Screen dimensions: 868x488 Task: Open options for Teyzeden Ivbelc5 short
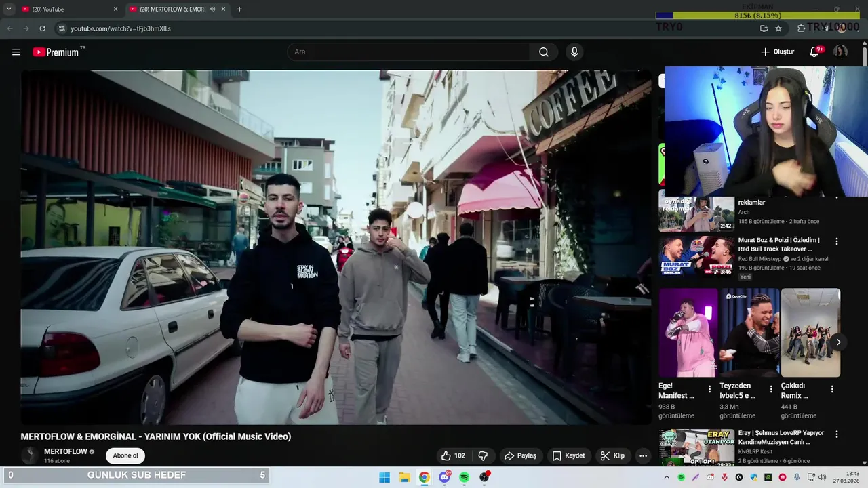pyautogui.click(x=771, y=390)
